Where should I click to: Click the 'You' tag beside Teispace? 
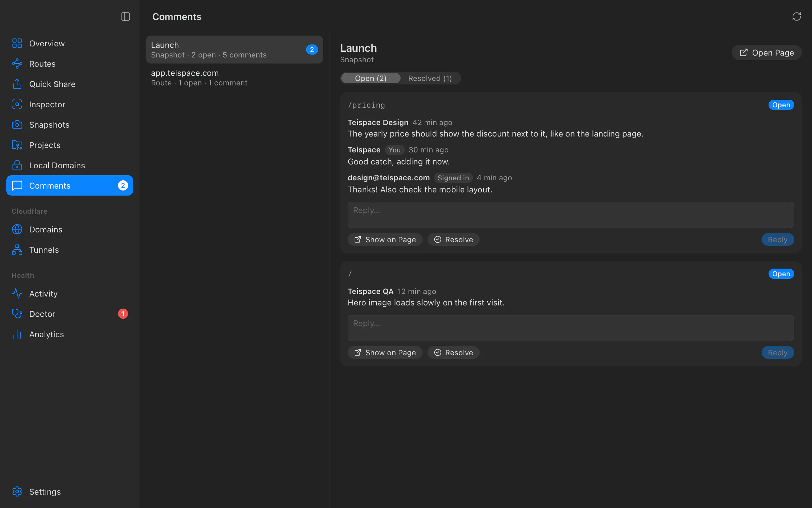(x=394, y=150)
